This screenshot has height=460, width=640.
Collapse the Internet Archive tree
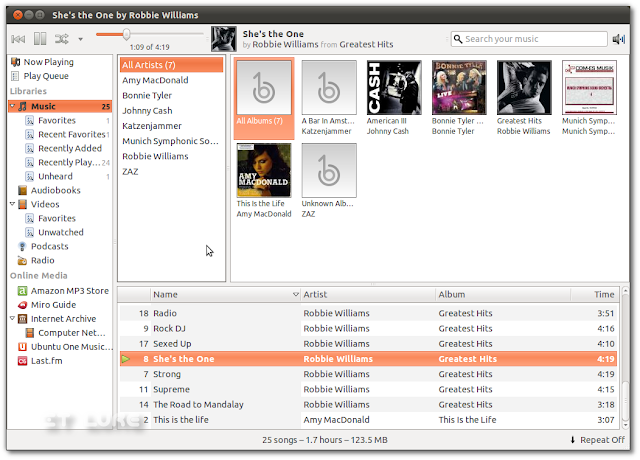(x=12, y=318)
